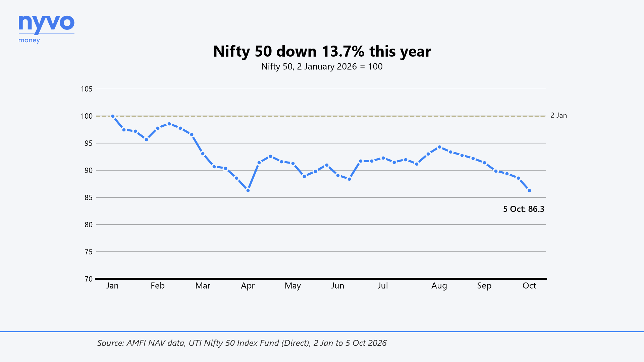Click the Mar x-axis label
The width and height of the screenshot is (644, 362).
coord(203,286)
